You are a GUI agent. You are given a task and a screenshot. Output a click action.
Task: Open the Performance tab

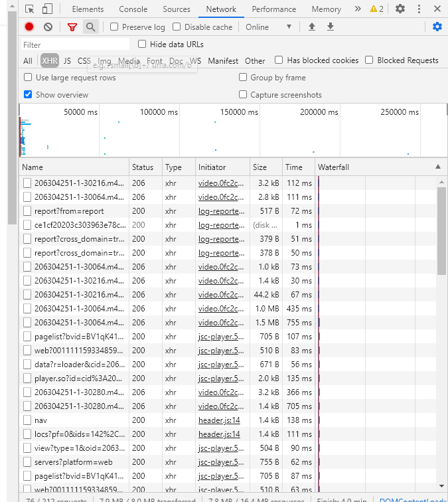coord(274,9)
